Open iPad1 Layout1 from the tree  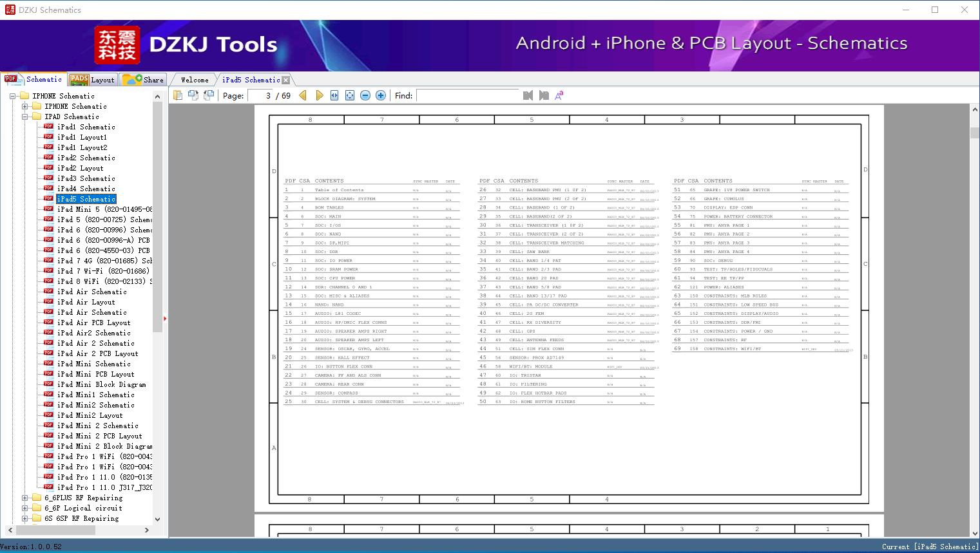pyautogui.click(x=82, y=137)
